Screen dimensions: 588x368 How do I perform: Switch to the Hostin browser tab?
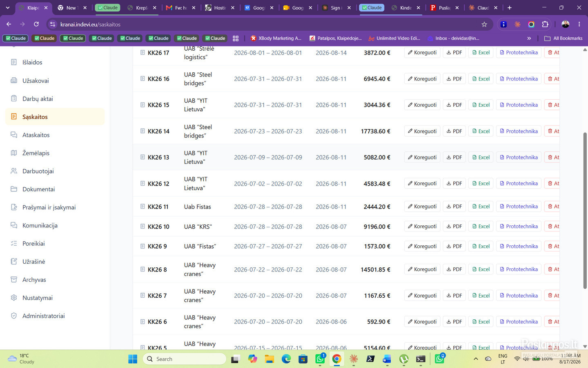pos(220,8)
